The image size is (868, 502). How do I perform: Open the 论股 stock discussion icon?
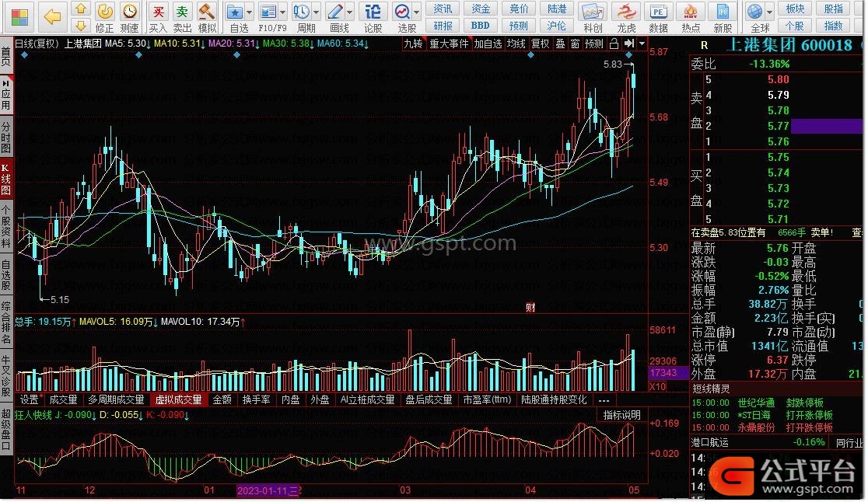[373, 17]
